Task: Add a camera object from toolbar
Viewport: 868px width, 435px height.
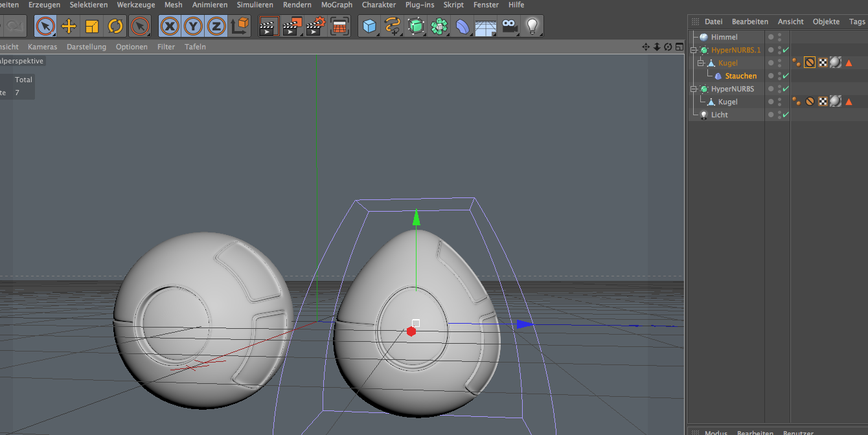Action: click(509, 26)
